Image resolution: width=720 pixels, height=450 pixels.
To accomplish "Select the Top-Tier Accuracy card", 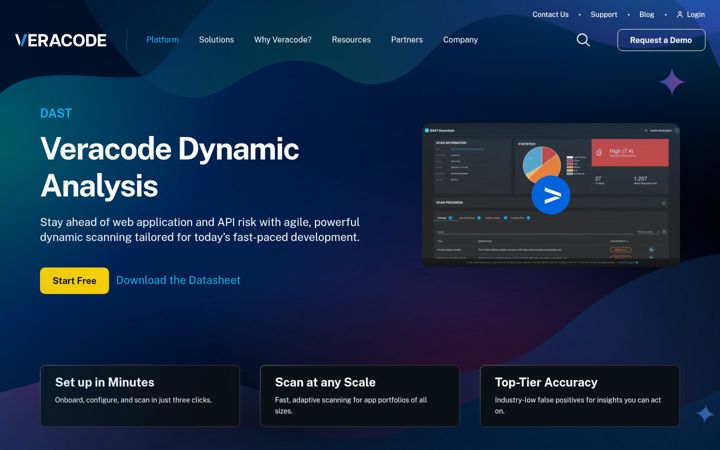I will [579, 396].
